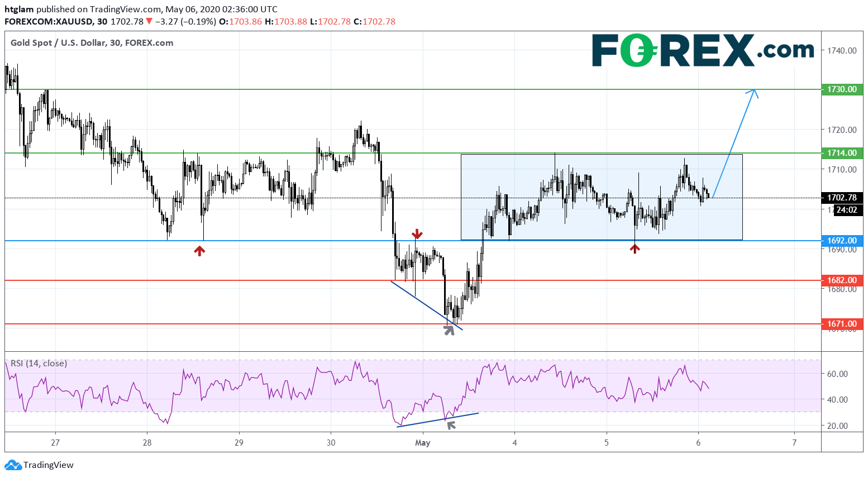Click the Gold Spot / U.S. Dollar chart title
868x478 pixels.
pyautogui.click(x=92, y=42)
